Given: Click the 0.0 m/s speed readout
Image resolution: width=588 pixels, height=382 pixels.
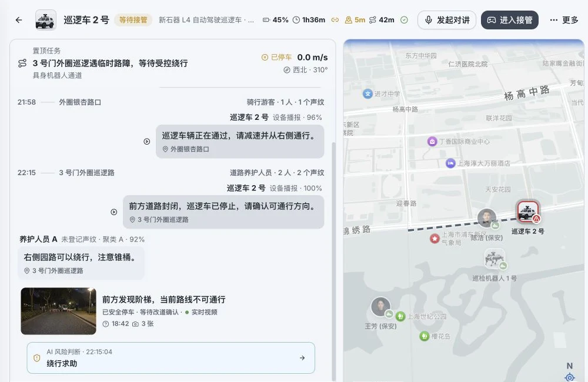Looking at the screenshot, I should click(x=312, y=58).
